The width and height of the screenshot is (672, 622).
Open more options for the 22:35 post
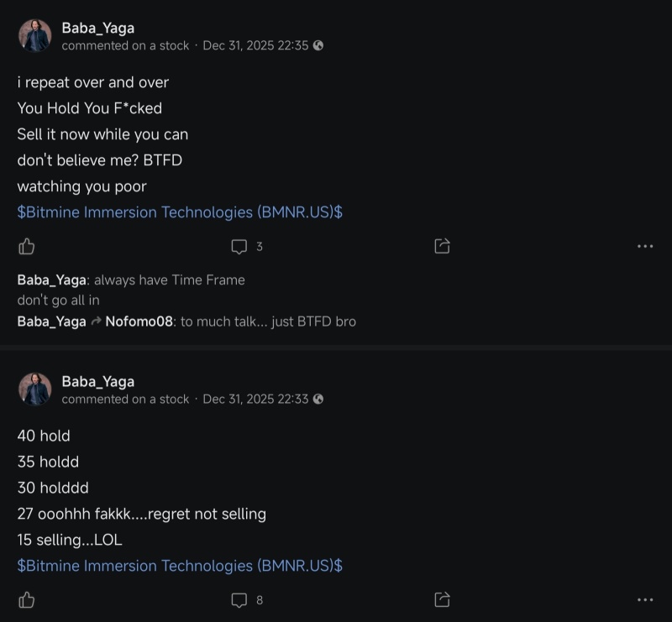[x=645, y=246]
